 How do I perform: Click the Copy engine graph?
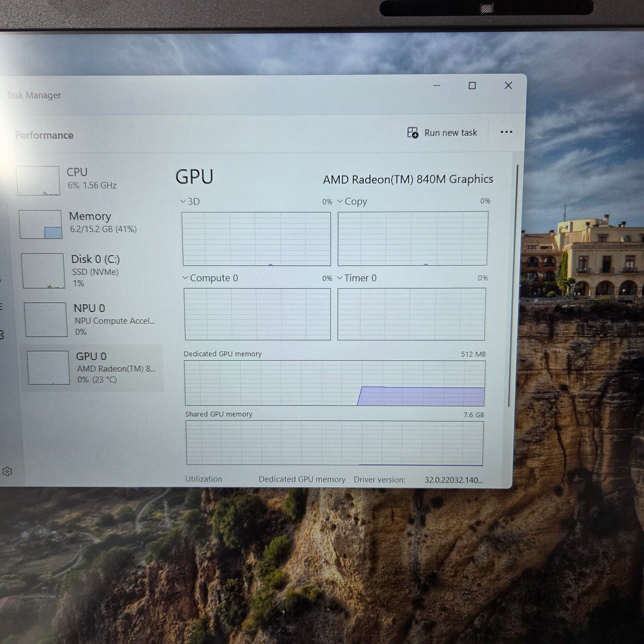point(413,238)
